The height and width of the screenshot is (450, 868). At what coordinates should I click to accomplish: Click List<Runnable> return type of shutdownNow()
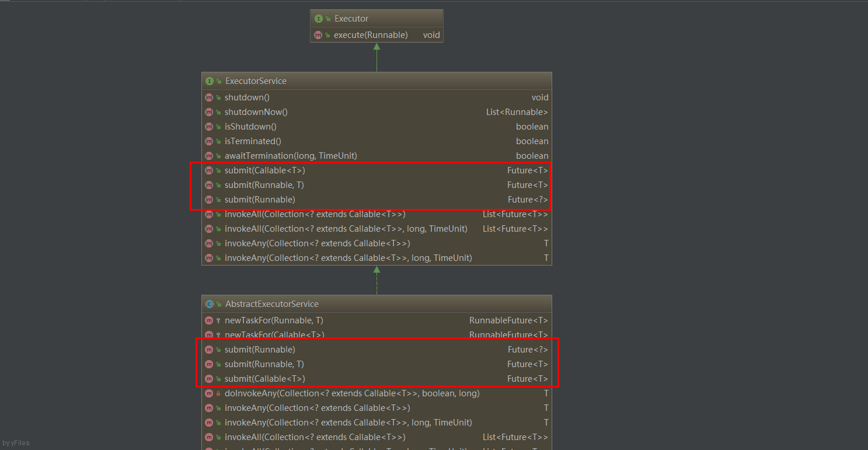517,112
